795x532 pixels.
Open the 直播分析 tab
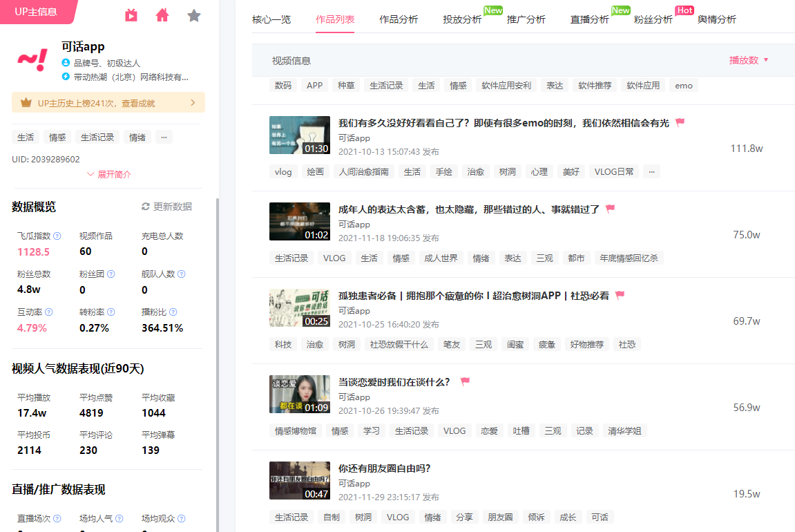coord(589,19)
